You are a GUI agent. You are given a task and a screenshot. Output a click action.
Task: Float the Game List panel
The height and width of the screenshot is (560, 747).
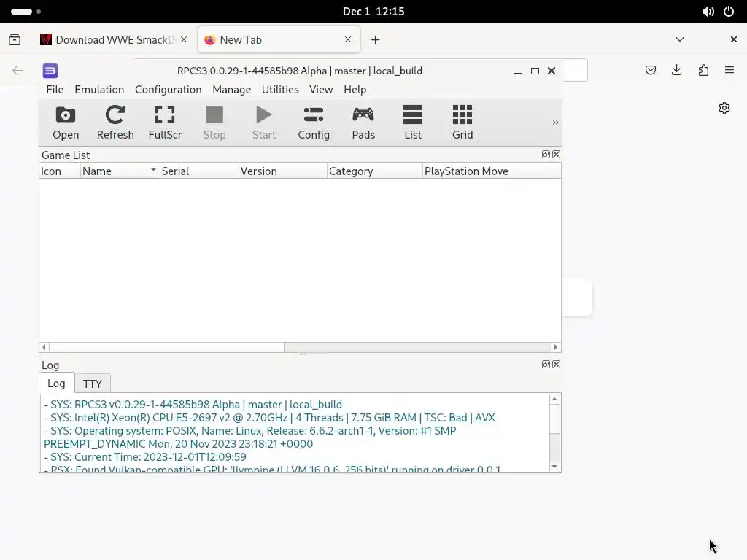pos(546,155)
